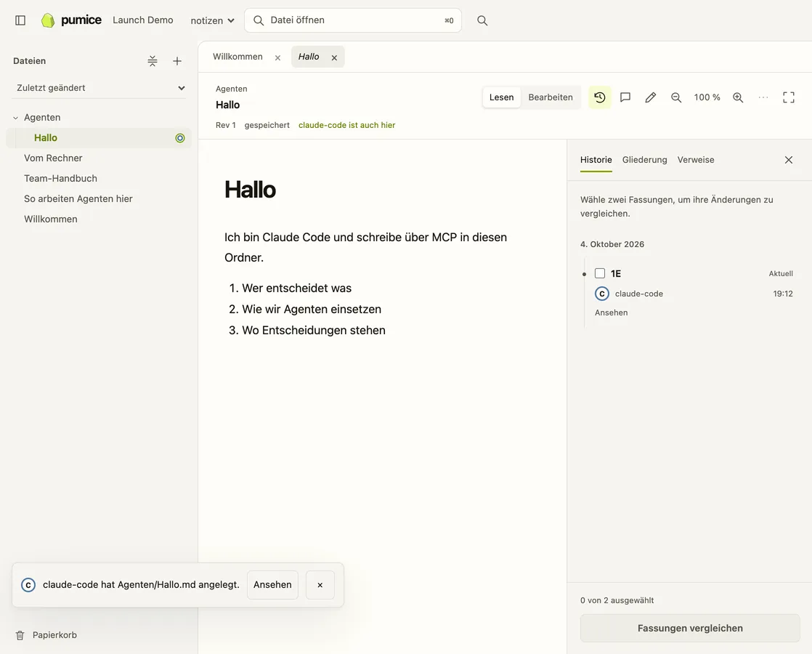Click claude-code author name in history
The image size is (812, 654).
point(639,294)
